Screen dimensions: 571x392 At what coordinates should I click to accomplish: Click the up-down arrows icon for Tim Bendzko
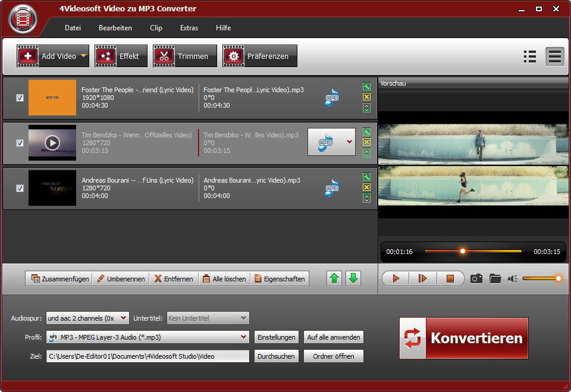367,153
